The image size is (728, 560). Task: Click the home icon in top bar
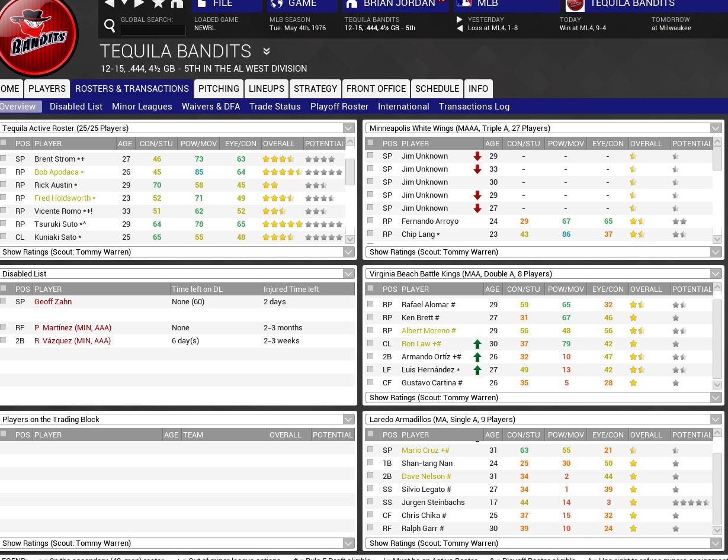click(x=177, y=3)
